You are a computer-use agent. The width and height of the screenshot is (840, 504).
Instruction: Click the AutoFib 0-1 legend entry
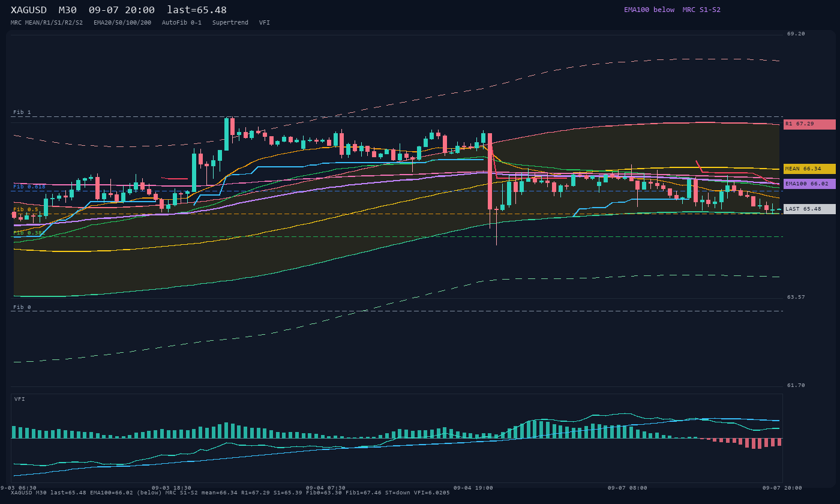coord(182,23)
